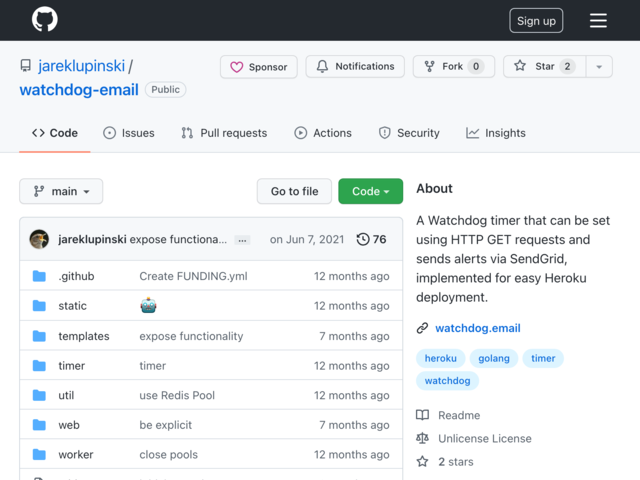Click the jareklupinski commit author avatar
This screenshot has width=640, height=480.
coord(39,239)
